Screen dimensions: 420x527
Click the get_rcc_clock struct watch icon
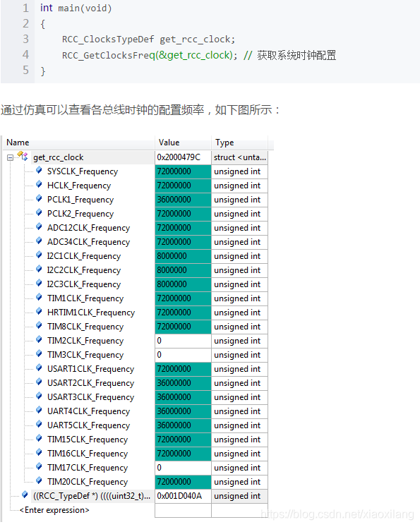(23, 157)
